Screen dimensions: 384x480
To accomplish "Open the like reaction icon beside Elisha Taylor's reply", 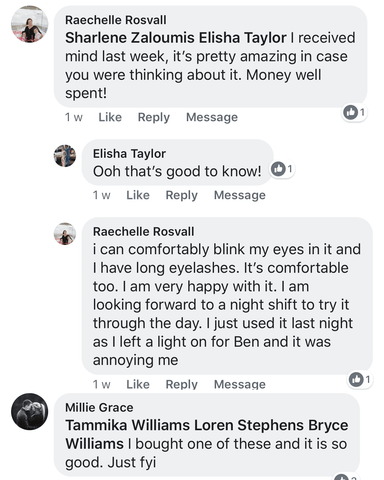I will point(278,169).
